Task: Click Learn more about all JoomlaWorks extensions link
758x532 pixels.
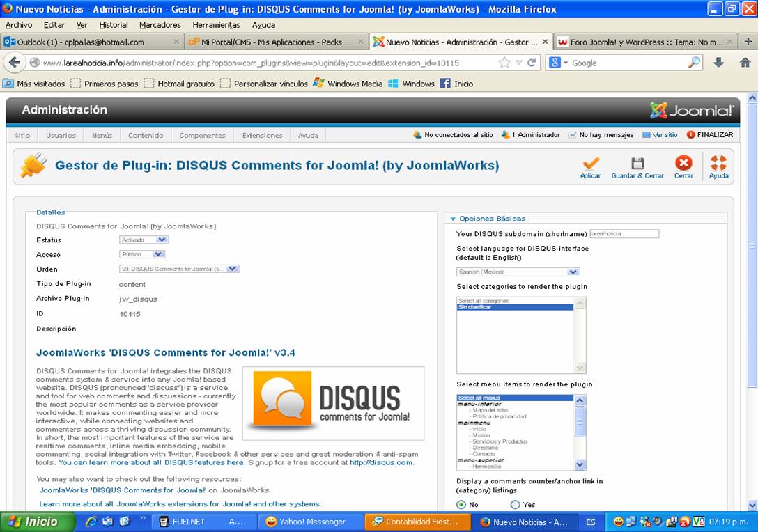Action: (179, 504)
